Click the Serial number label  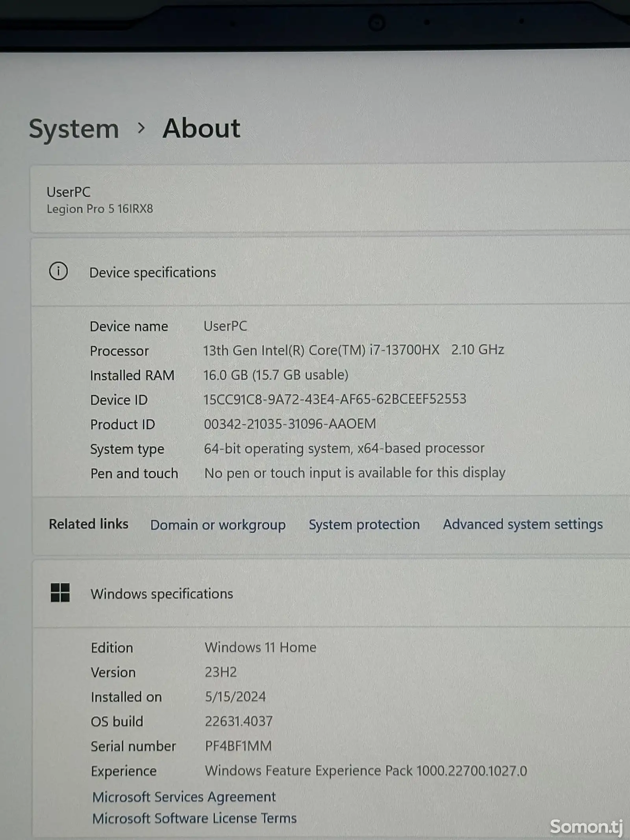point(133,746)
